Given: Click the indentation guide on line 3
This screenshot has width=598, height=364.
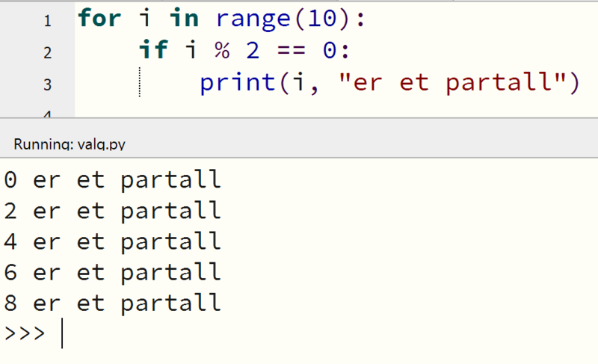Looking at the screenshot, I should point(140,83).
